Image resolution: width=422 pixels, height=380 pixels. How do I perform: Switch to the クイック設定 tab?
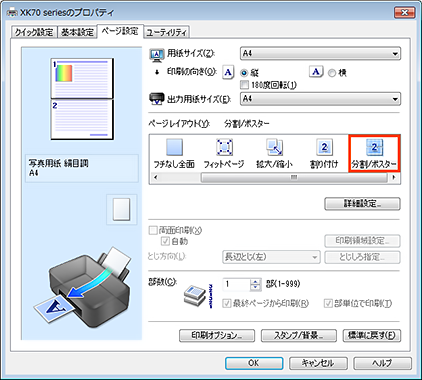(34, 32)
